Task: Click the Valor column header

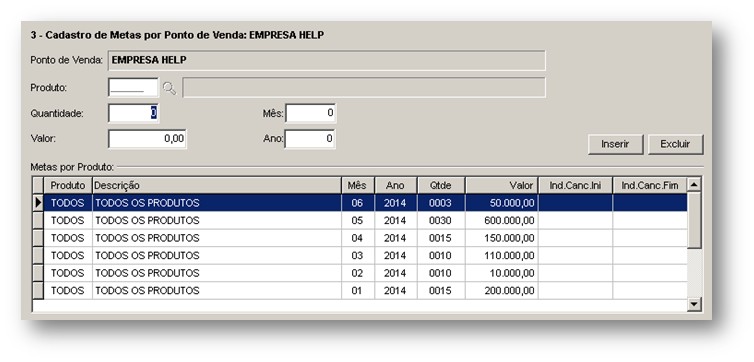Action: (502, 186)
